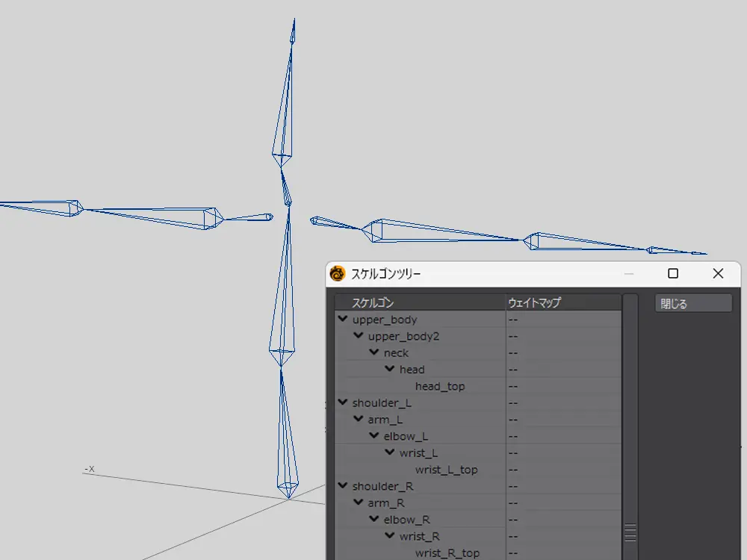Collapse the neck skelegon arrow

click(x=374, y=352)
